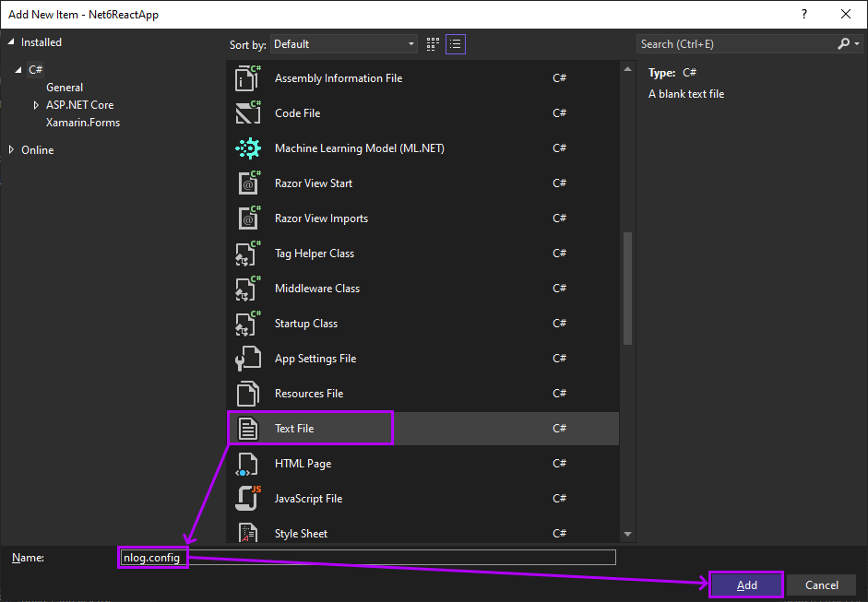Image resolution: width=868 pixels, height=602 pixels.
Task: Click the search magnifier icon
Action: tap(843, 43)
